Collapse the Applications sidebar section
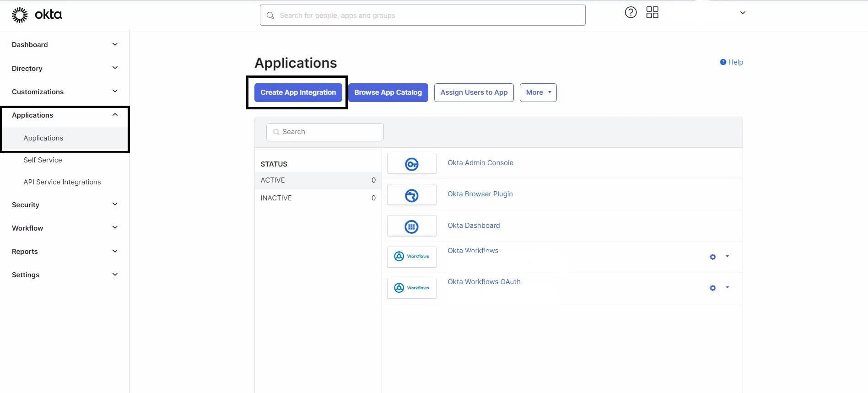 pyautogui.click(x=114, y=115)
